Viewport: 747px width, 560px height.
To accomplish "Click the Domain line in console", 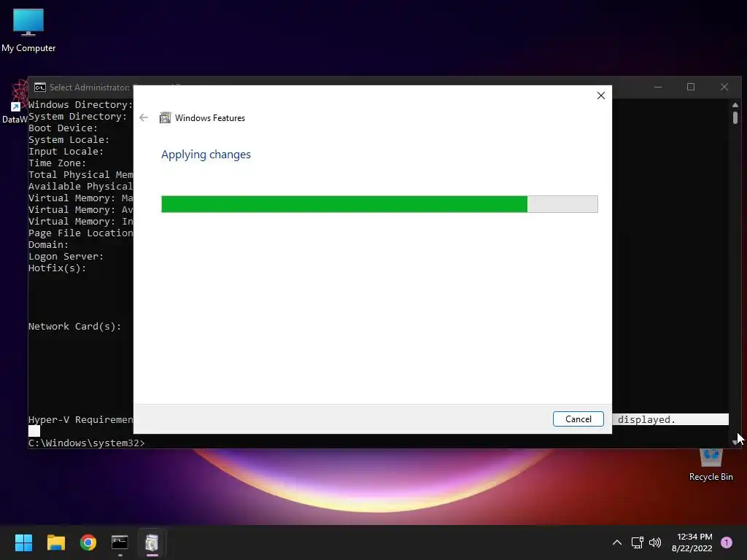I will click(x=48, y=245).
